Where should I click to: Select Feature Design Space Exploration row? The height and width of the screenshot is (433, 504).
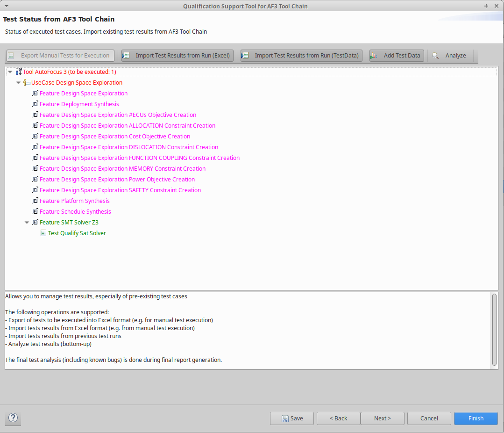84,94
